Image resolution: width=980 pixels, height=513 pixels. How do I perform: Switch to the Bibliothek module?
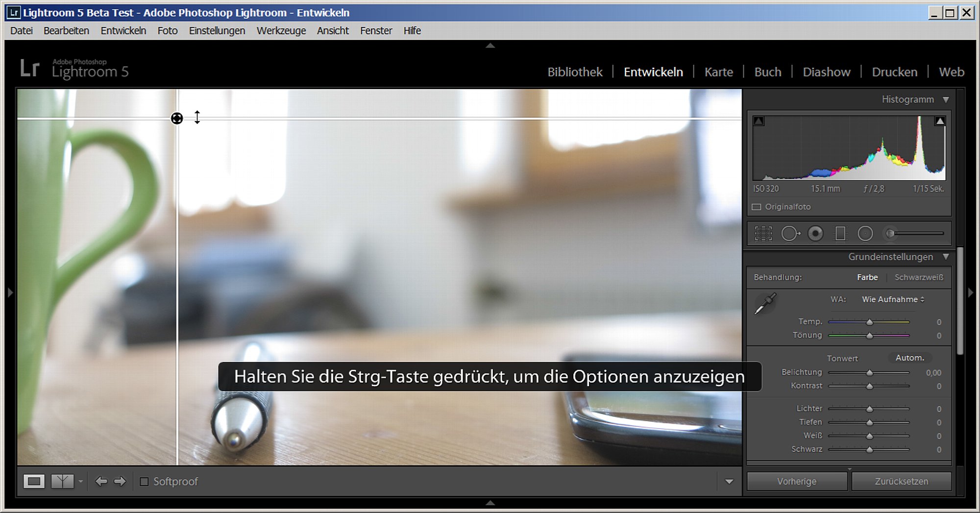point(575,72)
